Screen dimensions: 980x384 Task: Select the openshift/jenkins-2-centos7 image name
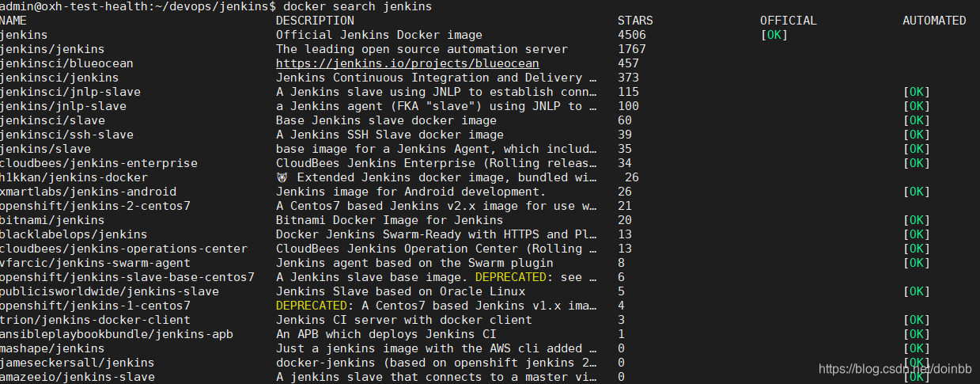click(x=95, y=206)
